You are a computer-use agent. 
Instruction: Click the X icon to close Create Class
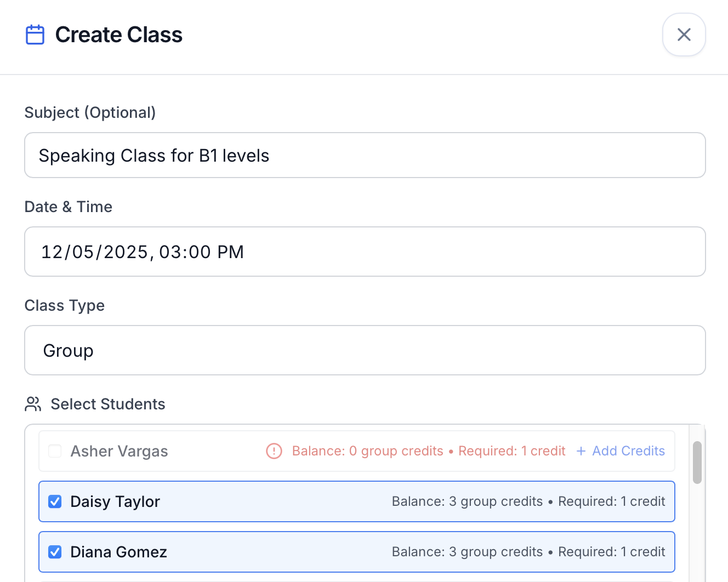[x=684, y=35]
